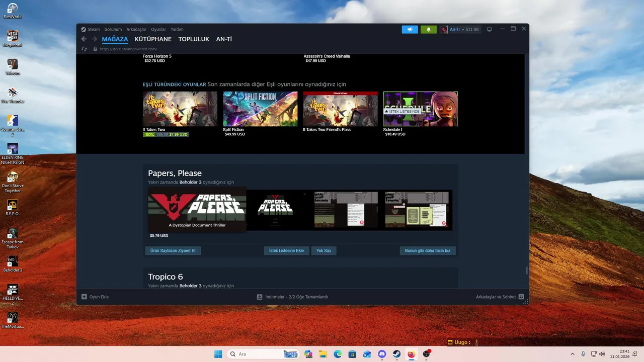
Task: Click the padlock icon beside the URL
Action: 95,49
